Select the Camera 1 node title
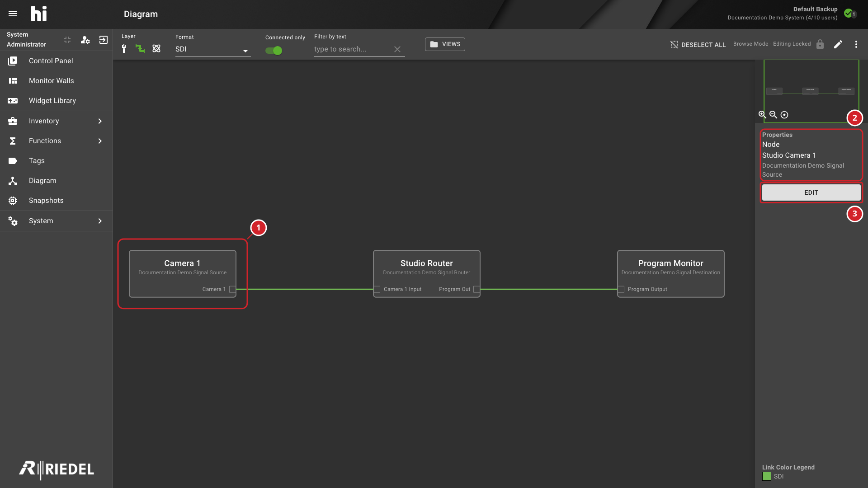The height and width of the screenshot is (488, 868). (x=182, y=263)
